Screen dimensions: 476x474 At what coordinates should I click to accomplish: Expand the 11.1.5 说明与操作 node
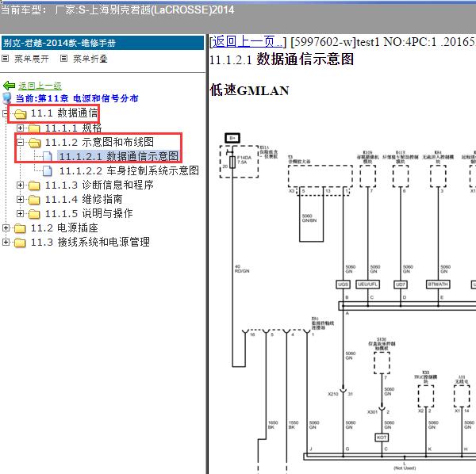pyautogui.click(x=20, y=213)
